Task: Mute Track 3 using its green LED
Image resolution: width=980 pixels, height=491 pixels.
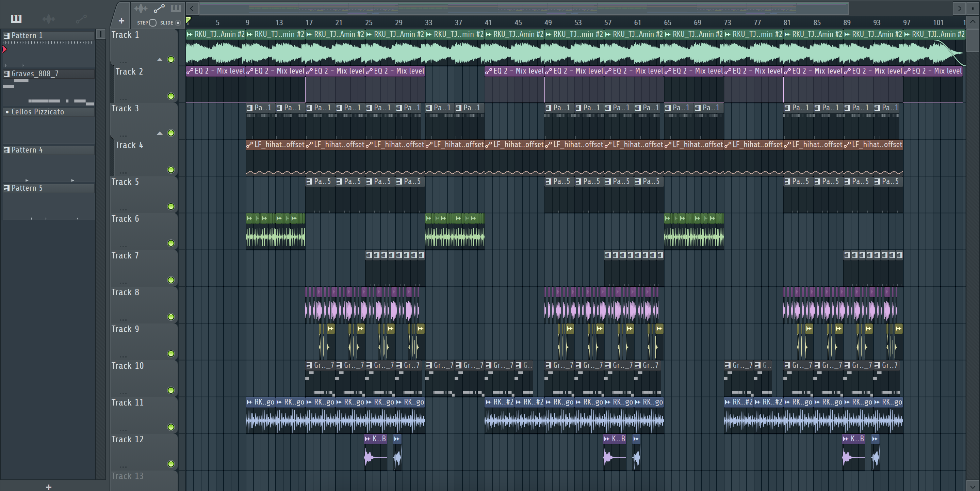Action: click(x=171, y=133)
